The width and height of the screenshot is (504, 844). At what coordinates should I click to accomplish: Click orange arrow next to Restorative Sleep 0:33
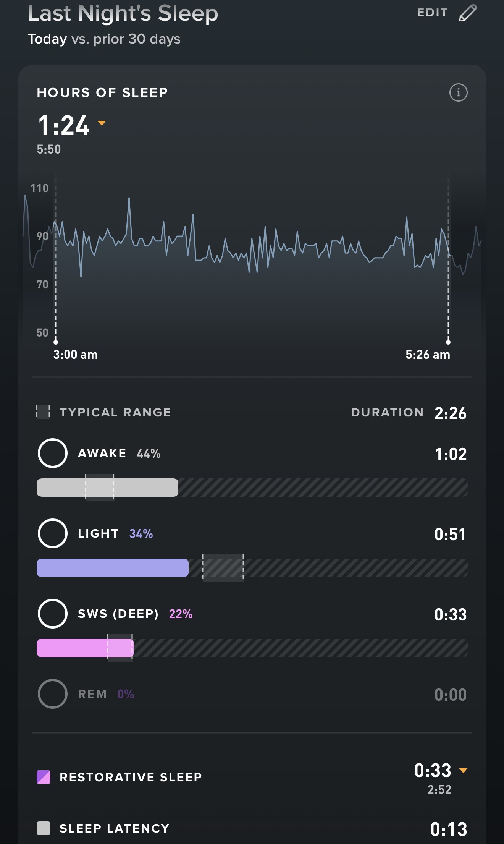click(463, 771)
